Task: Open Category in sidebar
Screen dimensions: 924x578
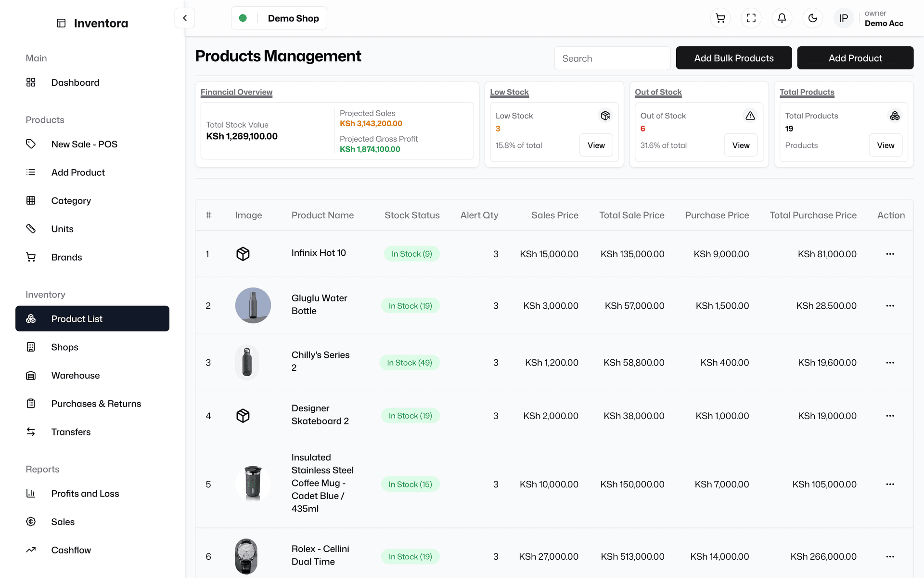Action: pyautogui.click(x=92, y=200)
